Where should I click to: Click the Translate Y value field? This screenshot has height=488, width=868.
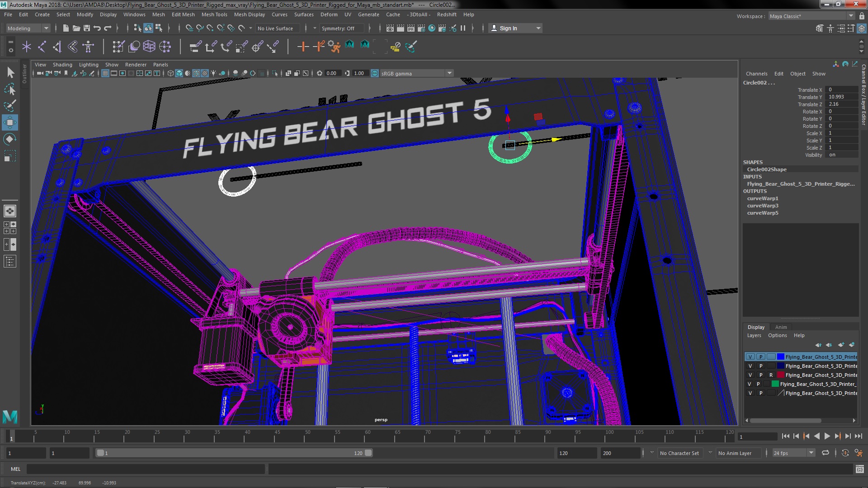[841, 97]
